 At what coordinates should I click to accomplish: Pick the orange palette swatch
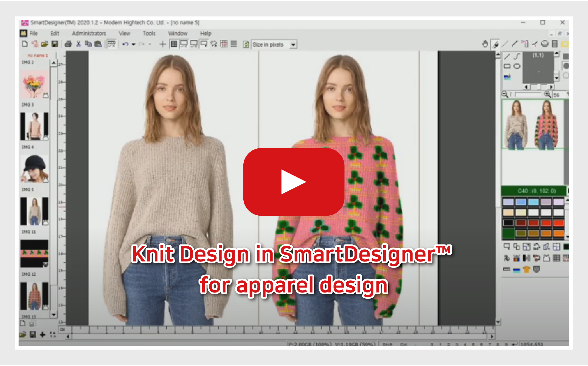559,233
